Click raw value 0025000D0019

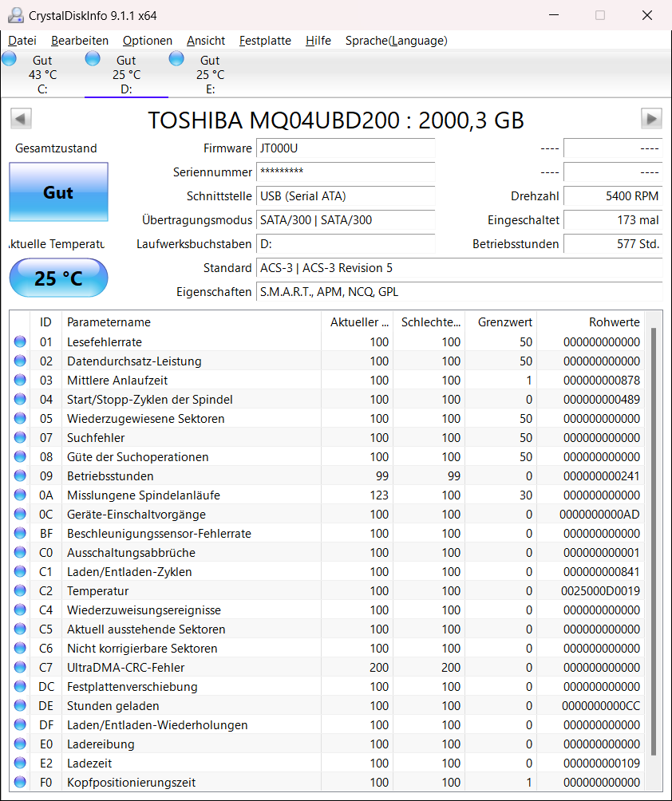click(x=600, y=591)
